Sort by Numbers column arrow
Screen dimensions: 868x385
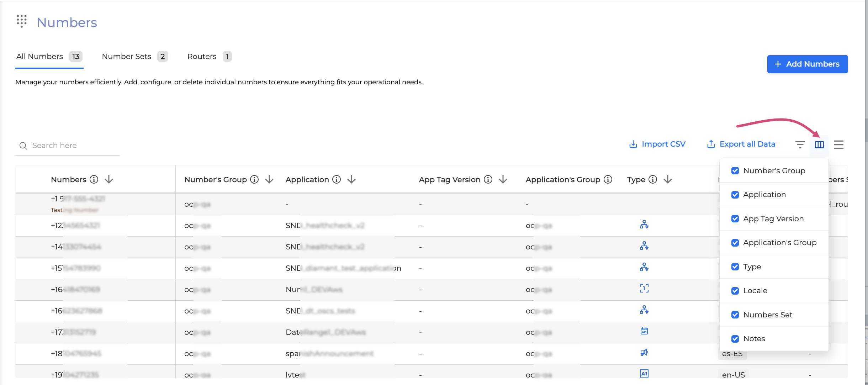[x=109, y=179]
